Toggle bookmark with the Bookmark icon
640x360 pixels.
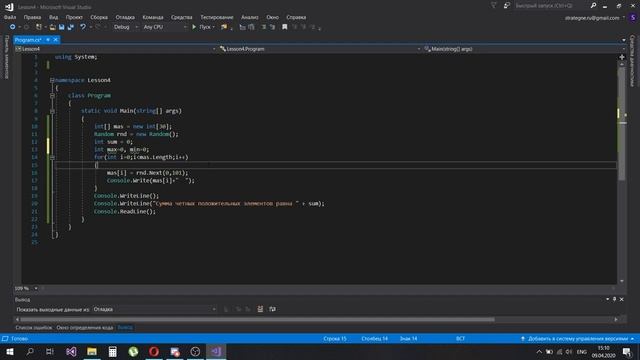point(284,27)
